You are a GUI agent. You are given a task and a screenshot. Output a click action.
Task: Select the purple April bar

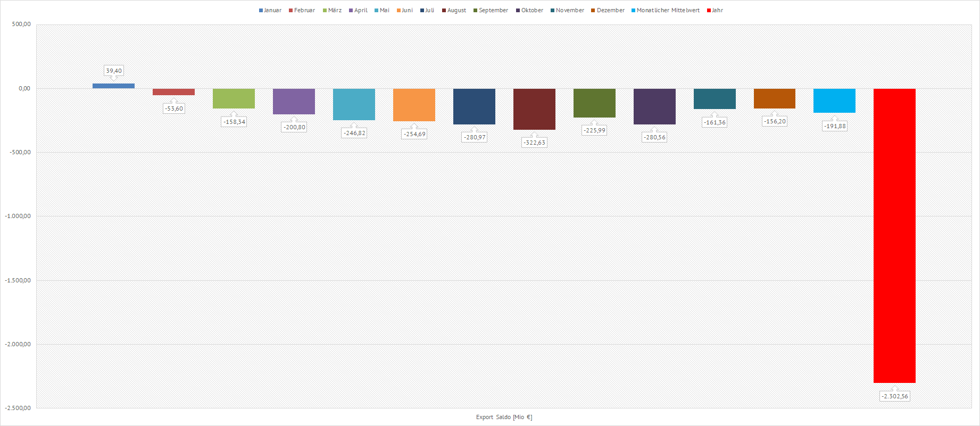[294, 102]
